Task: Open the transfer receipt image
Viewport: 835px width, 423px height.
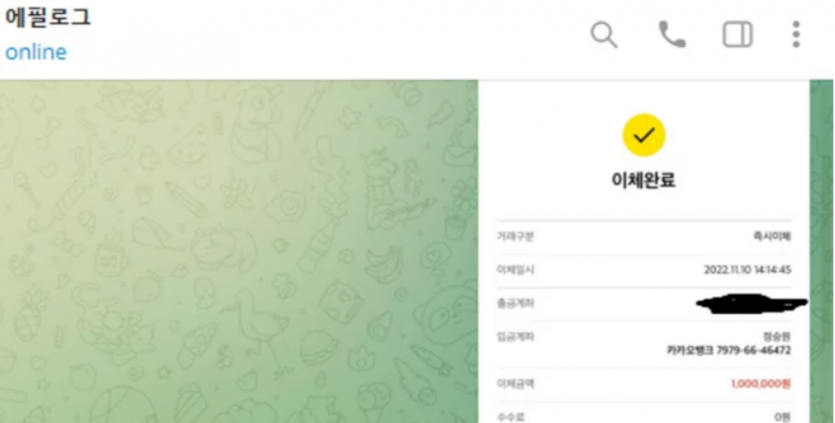Action: [x=644, y=251]
